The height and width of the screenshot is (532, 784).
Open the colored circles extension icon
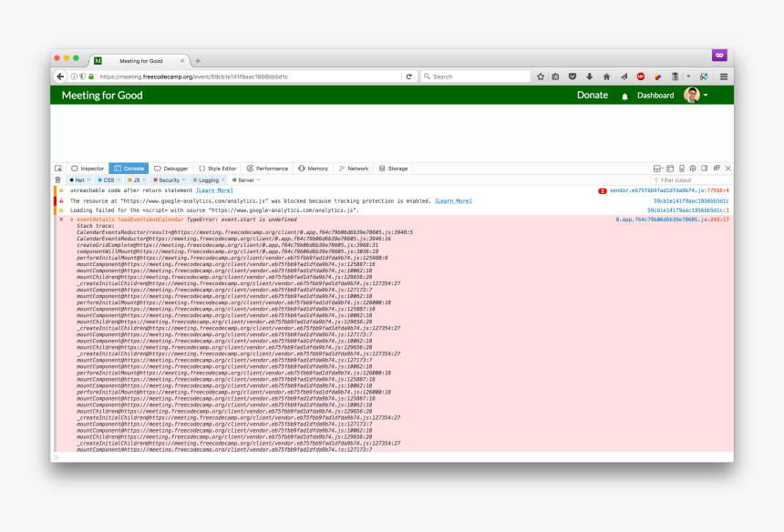[x=657, y=77]
